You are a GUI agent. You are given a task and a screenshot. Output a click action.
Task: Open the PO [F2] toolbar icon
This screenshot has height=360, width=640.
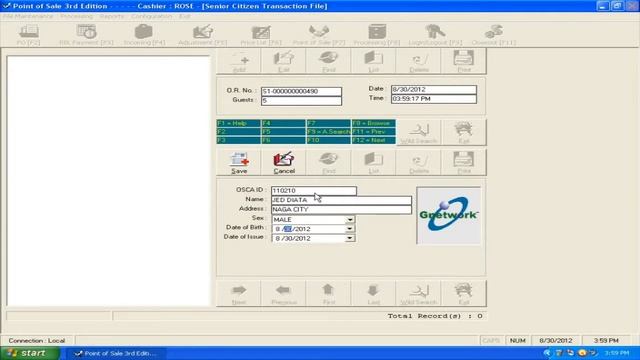(29, 34)
